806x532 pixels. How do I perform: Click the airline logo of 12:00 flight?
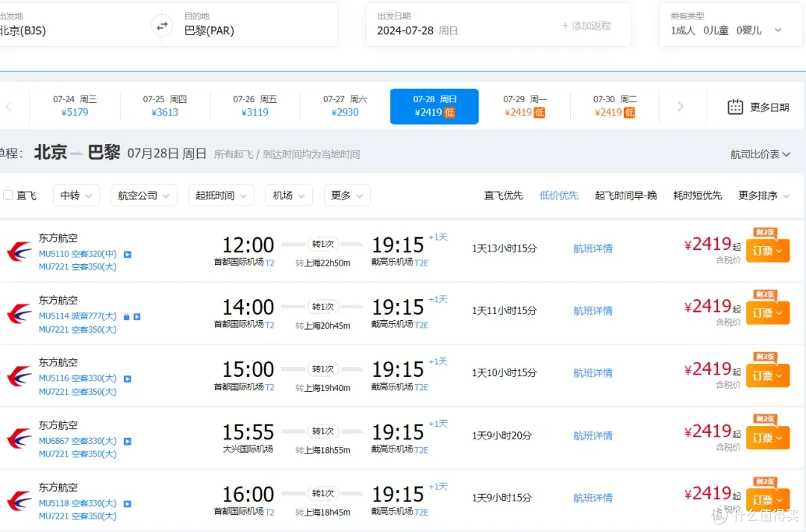pos(19,252)
